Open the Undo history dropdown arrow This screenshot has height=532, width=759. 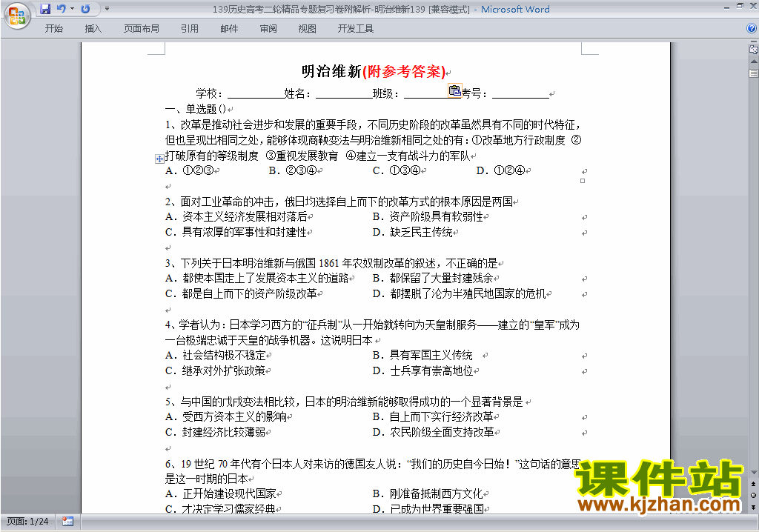tap(72, 9)
